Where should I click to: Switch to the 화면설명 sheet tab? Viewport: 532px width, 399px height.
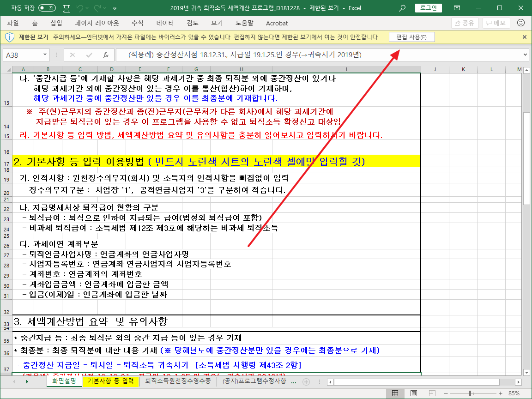click(x=64, y=381)
